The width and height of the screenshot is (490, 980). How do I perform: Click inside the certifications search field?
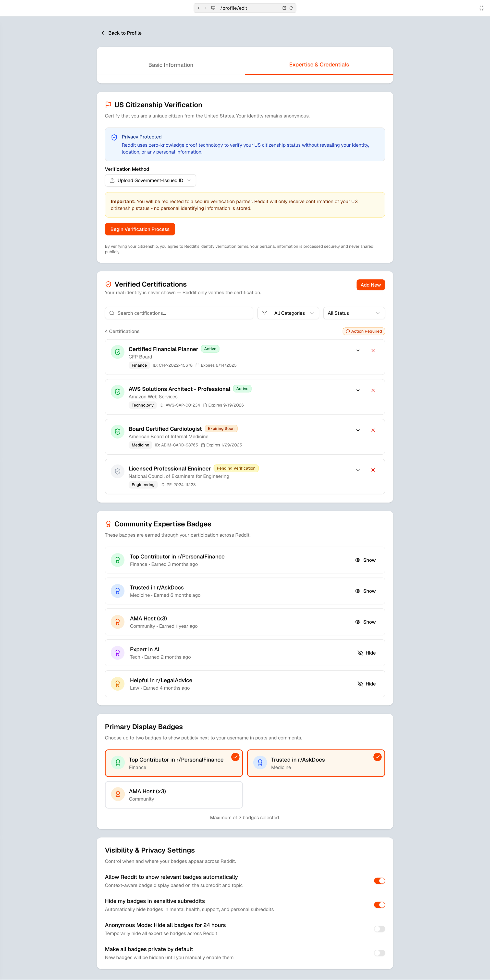click(179, 313)
